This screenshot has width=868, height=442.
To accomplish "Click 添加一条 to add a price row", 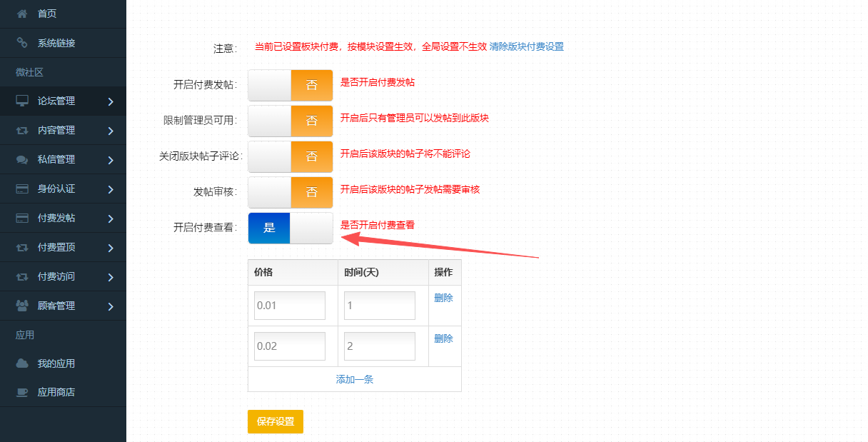I will 354,379.
